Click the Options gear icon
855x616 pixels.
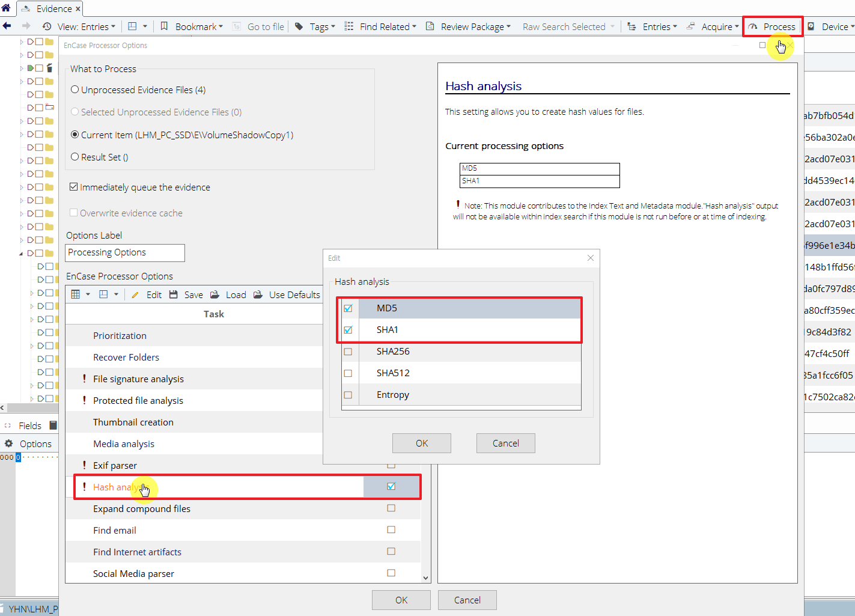tap(9, 444)
